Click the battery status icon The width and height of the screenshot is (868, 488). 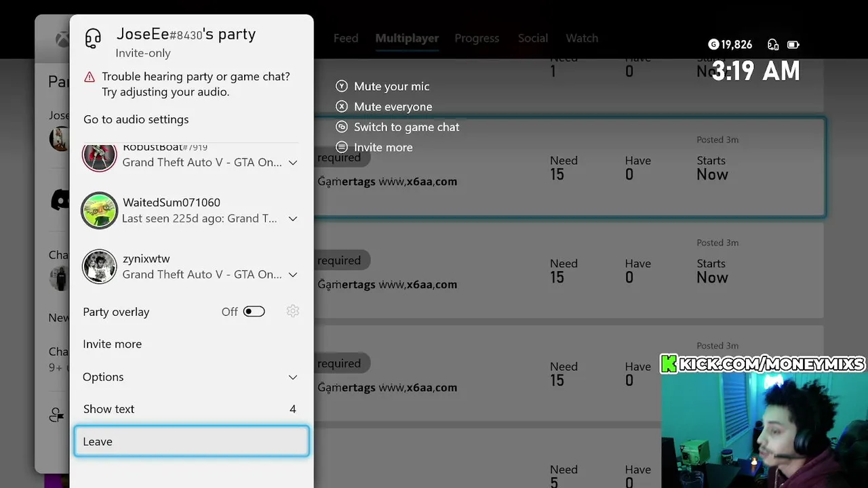pos(793,45)
